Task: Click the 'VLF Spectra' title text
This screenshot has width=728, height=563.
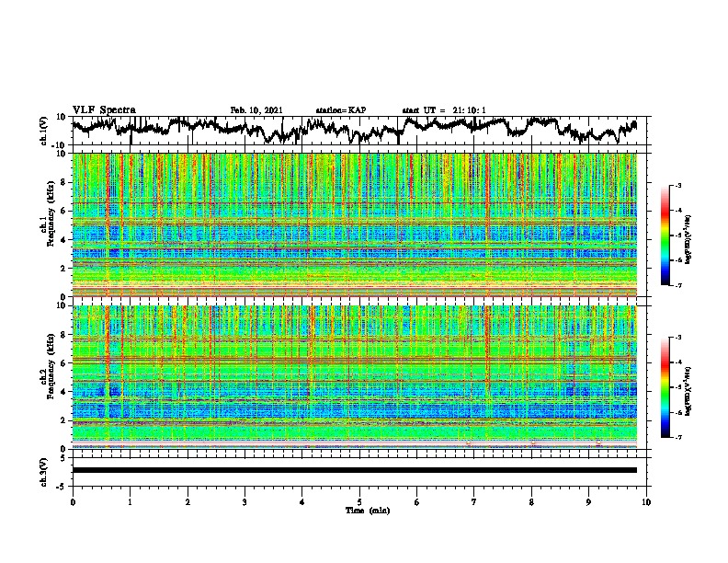Action: tap(104, 110)
